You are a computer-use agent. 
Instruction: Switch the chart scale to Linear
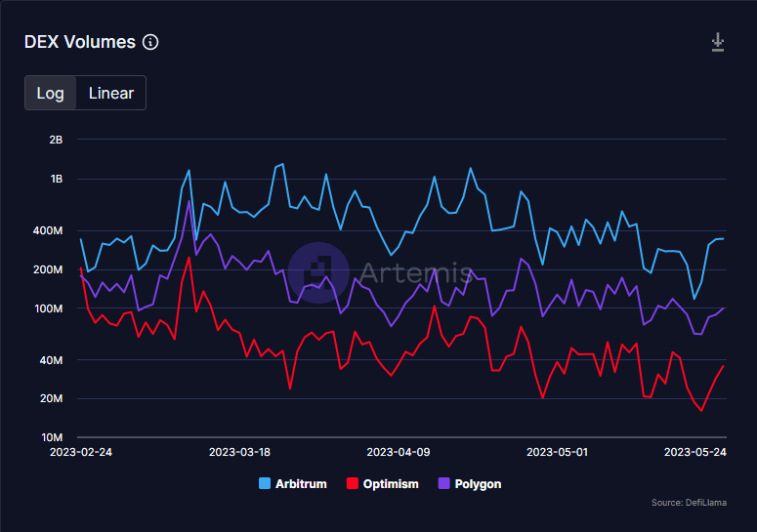[111, 94]
